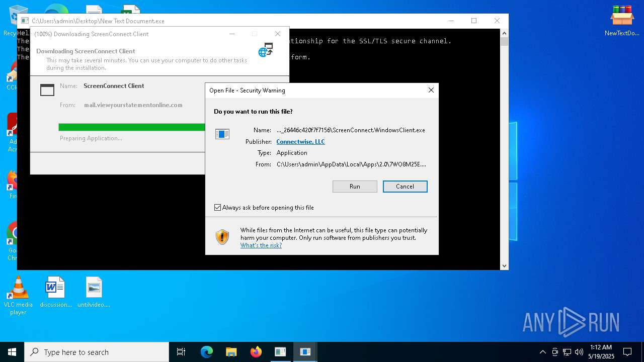This screenshot has height=362, width=644.
Task: Open the volume control tray icon
Action: pos(579,352)
